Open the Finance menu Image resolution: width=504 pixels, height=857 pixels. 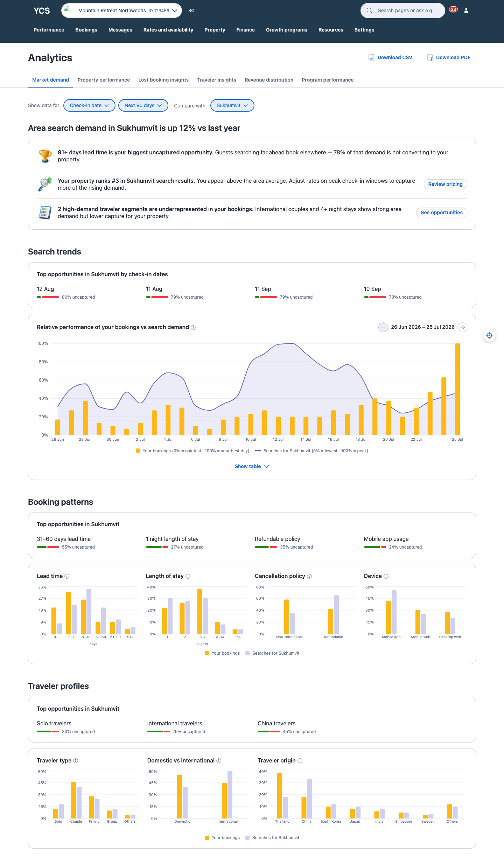(245, 30)
